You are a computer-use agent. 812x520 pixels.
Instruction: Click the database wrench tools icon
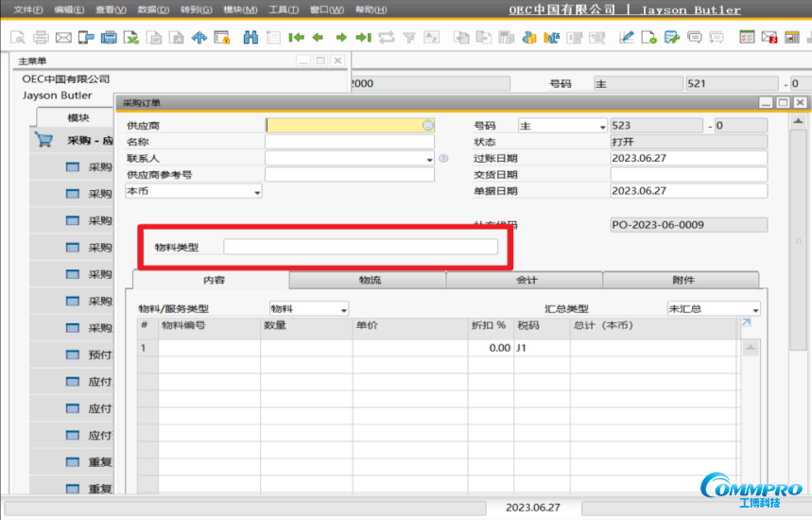pyautogui.click(x=672, y=37)
